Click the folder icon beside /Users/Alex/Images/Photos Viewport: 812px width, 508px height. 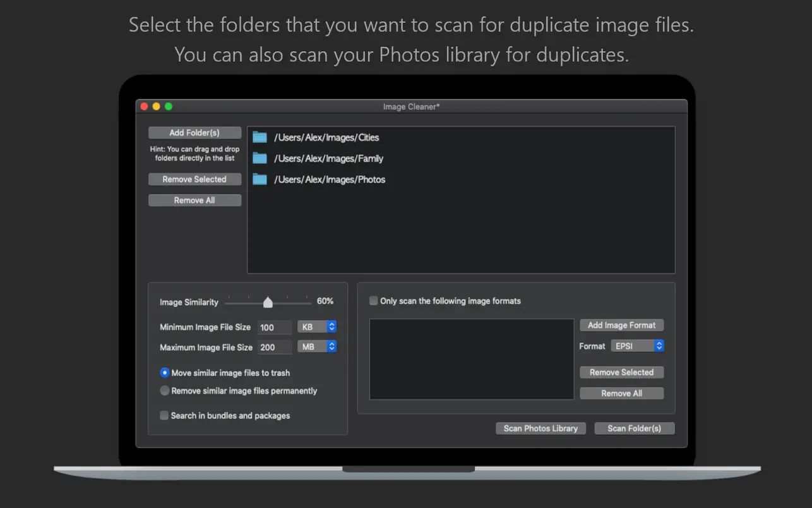pos(260,179)
